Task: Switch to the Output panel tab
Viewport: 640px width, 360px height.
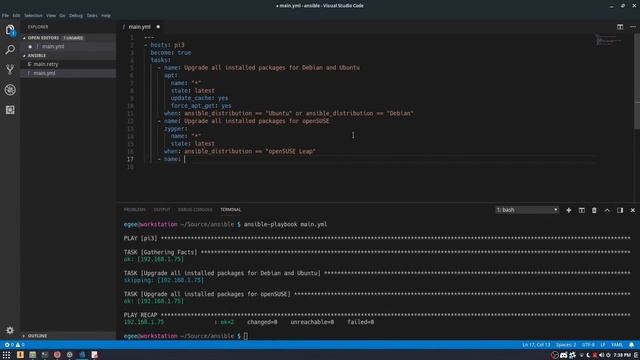Action: click(162, 210)
